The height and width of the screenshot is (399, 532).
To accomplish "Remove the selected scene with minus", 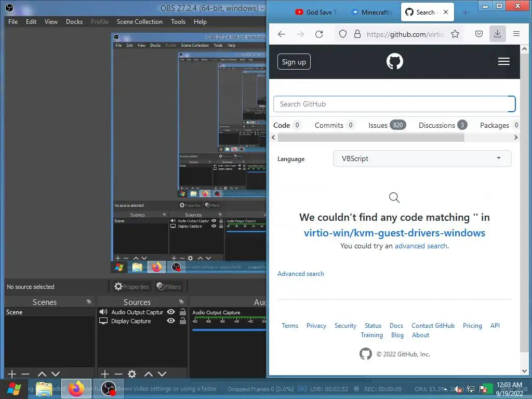I will [x=25, y=374].
